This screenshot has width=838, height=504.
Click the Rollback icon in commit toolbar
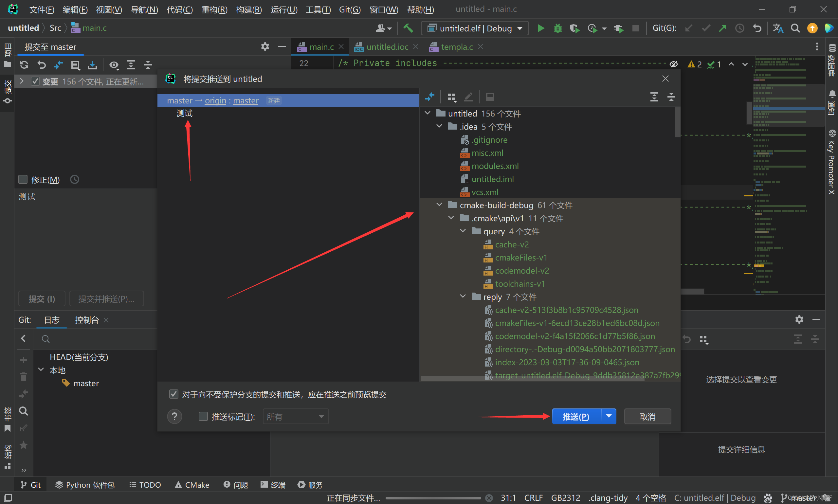(x=42, y=64)
